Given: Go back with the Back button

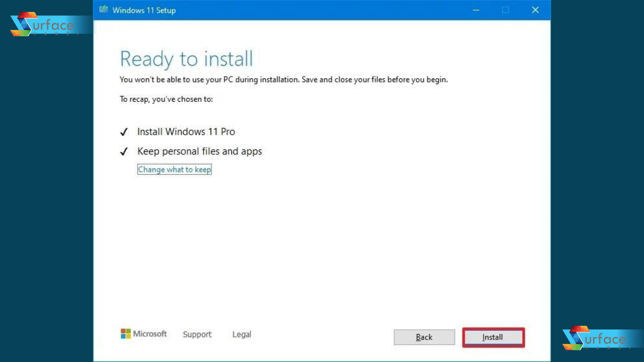Looking at the screenshot, I should click(424, 337).
